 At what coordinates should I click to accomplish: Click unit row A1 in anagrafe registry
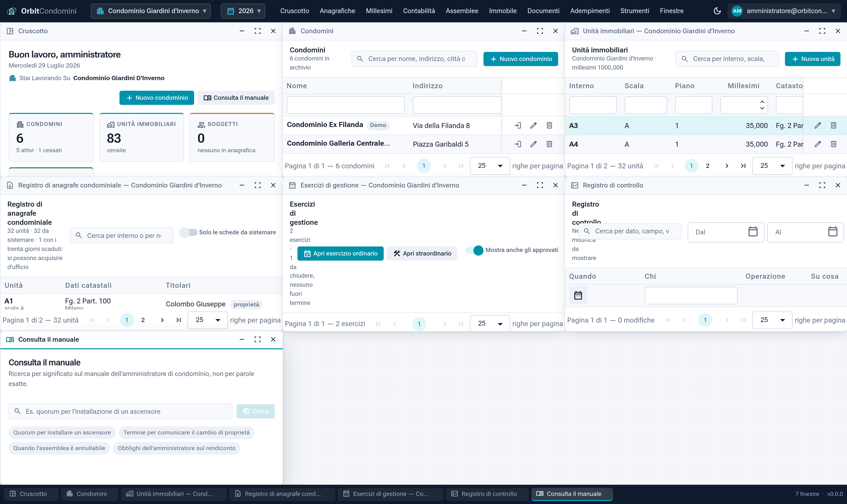(141, 302)
